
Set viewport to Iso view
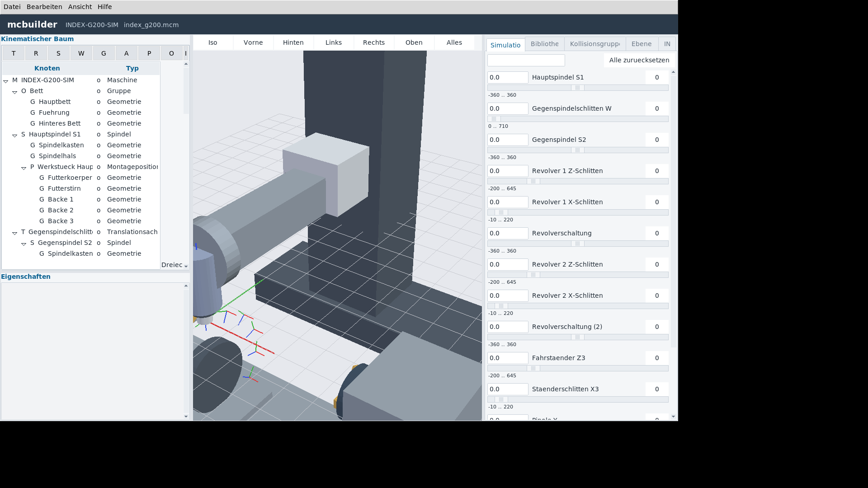(213, 42)
